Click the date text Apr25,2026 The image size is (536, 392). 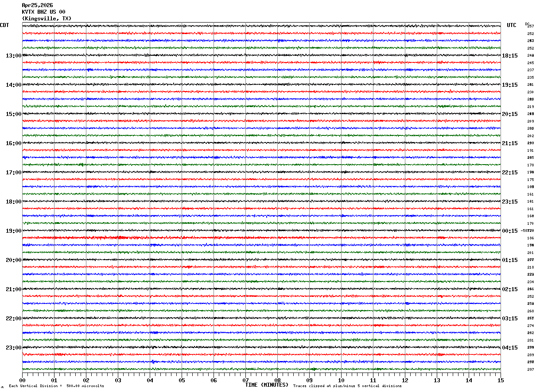(x=37, y=5)
